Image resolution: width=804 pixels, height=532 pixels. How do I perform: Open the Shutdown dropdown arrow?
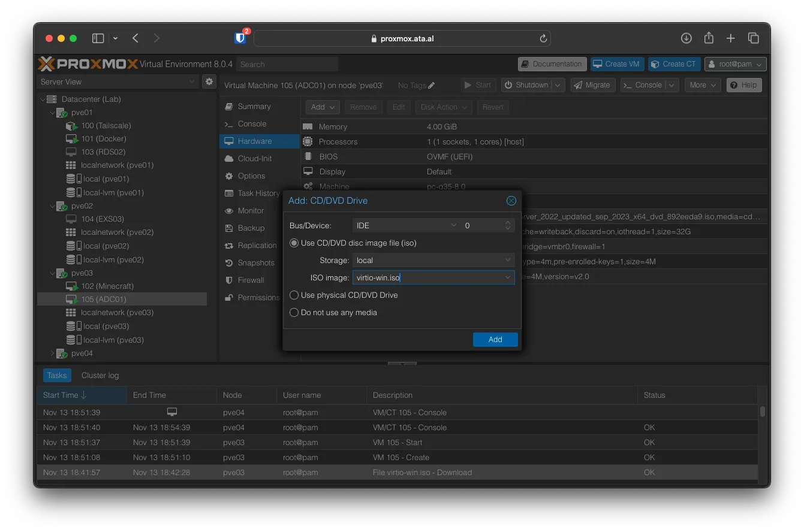point(558,85)
